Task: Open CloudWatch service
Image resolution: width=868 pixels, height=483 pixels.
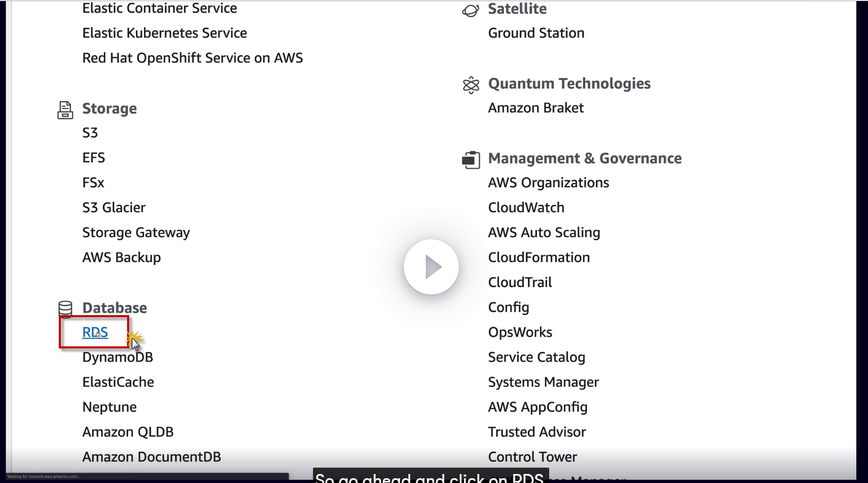Action: 526,208
